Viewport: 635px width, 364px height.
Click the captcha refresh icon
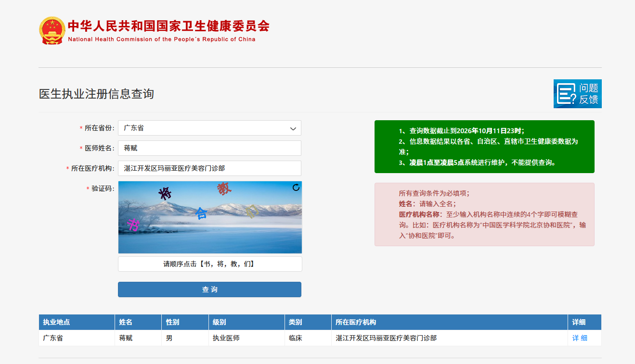[296, 188]
